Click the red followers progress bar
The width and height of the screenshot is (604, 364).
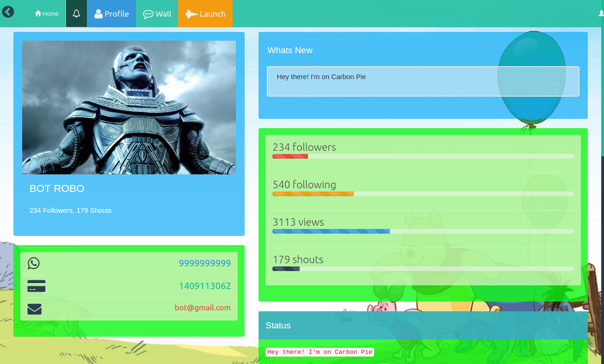pyautogui.click(x=290, y=156)
